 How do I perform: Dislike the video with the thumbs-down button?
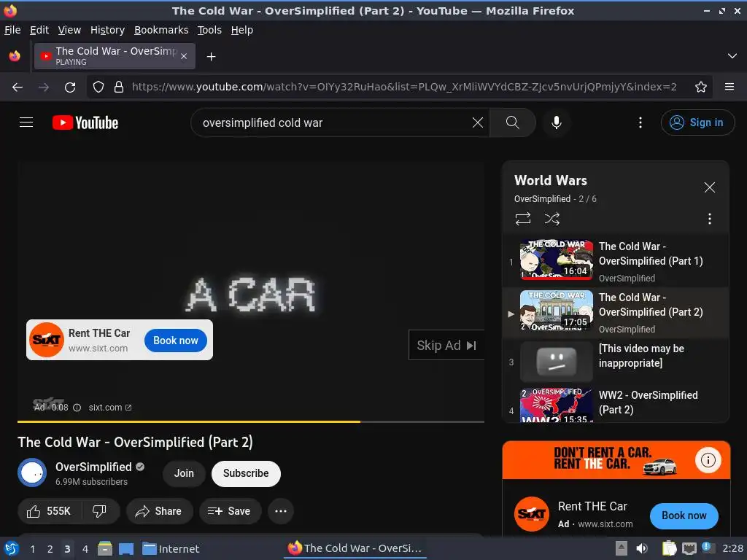(99, 511)
